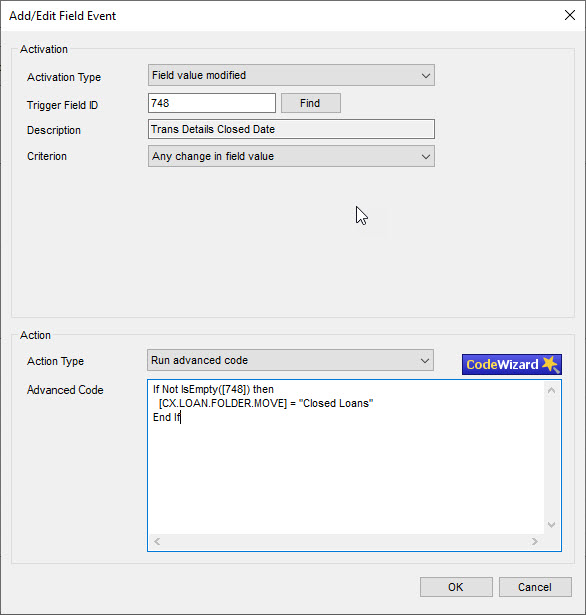
Task: Confirm with the OK button
Action: pos(456,587)
